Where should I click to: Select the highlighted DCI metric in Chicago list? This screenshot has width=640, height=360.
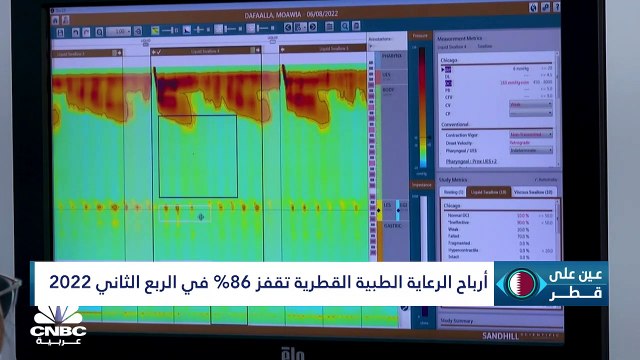pyautogui.click(x=448, y=83)
